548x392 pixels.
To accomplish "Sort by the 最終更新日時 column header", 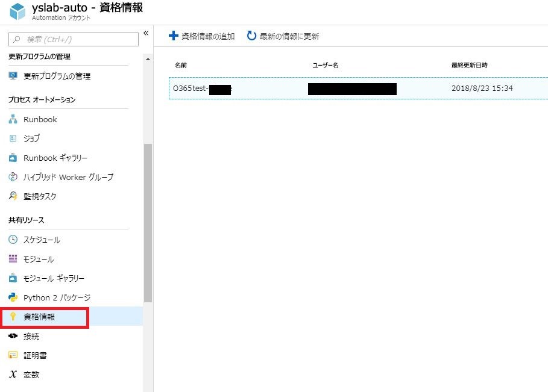I will [x=470, y=65].
